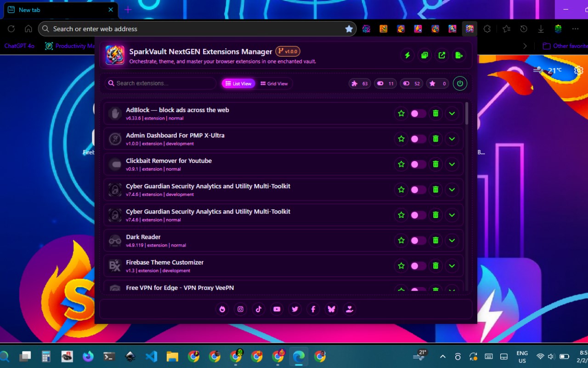Image resolution: width=588 pixels, height=368 pixels.
Task: Open the ChatGPT 4o favorites bar item
Action: [x=19, y=46]
